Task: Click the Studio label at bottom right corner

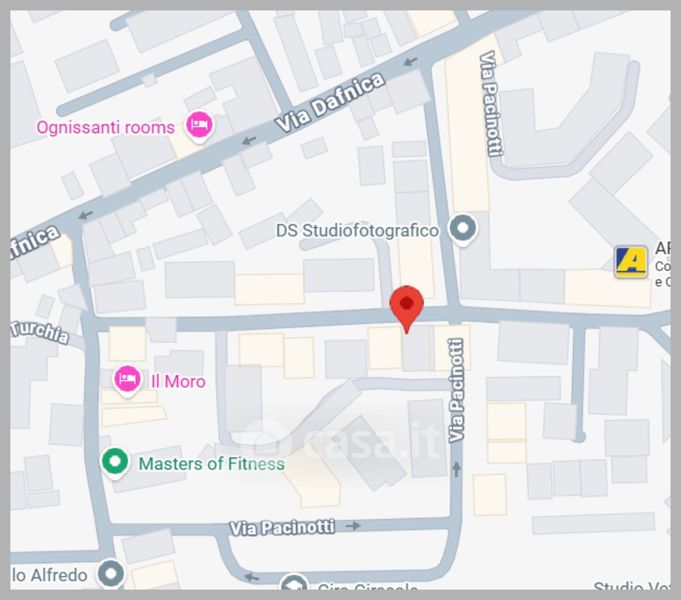Action: 631,586
